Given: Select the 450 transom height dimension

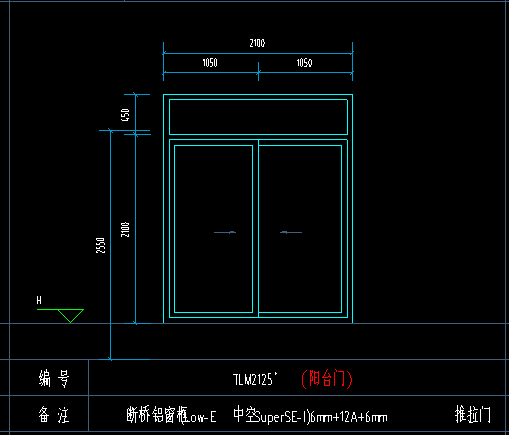Looking at the screenshot, I should [x=125, y=115].
